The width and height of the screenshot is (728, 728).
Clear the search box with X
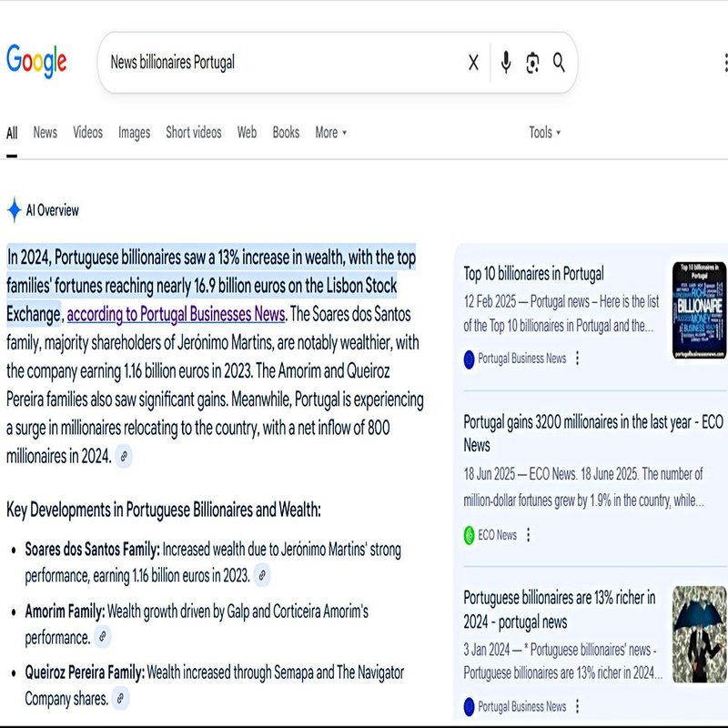[473, 62]
